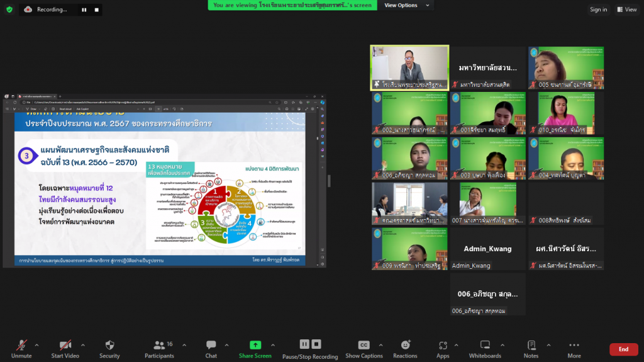Expand video options arrow beside Start Video
The image size is (644, 362).
(84, 345)
